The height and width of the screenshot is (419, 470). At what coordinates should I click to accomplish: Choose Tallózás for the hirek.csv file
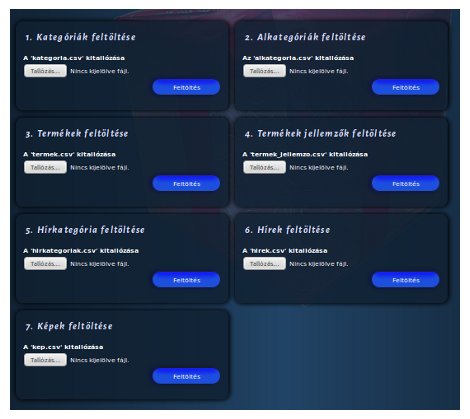tap(264, 264)
